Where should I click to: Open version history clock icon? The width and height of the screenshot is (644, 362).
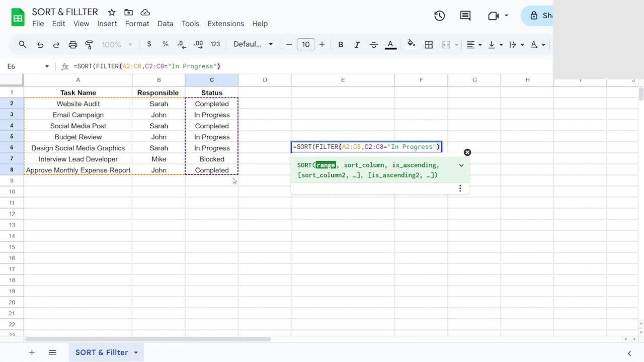coord(439,16)
